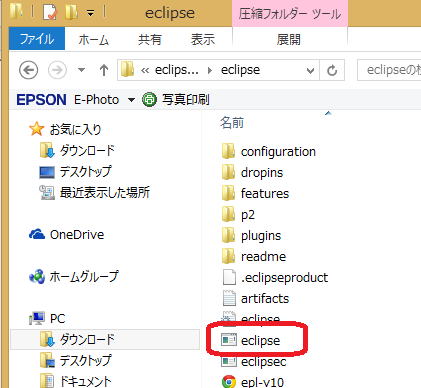
Task: Open the ファイル (File) tab
Action: (x=37, y=39)
